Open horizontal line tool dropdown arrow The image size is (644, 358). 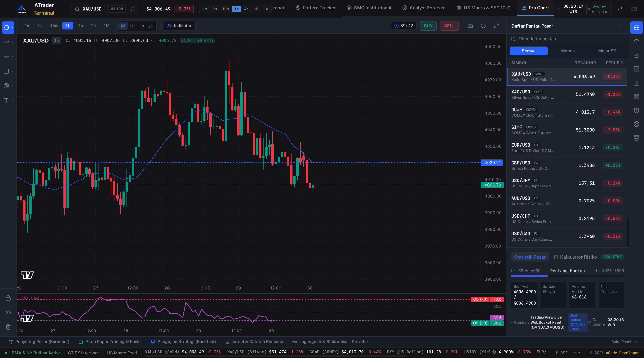point(12,57)
